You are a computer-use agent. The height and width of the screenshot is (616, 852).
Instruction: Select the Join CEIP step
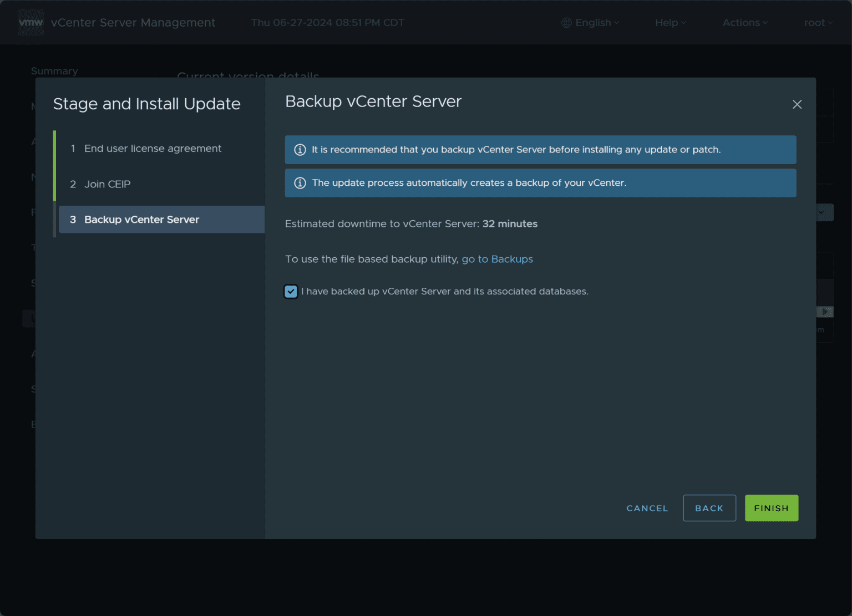(107, 184)
